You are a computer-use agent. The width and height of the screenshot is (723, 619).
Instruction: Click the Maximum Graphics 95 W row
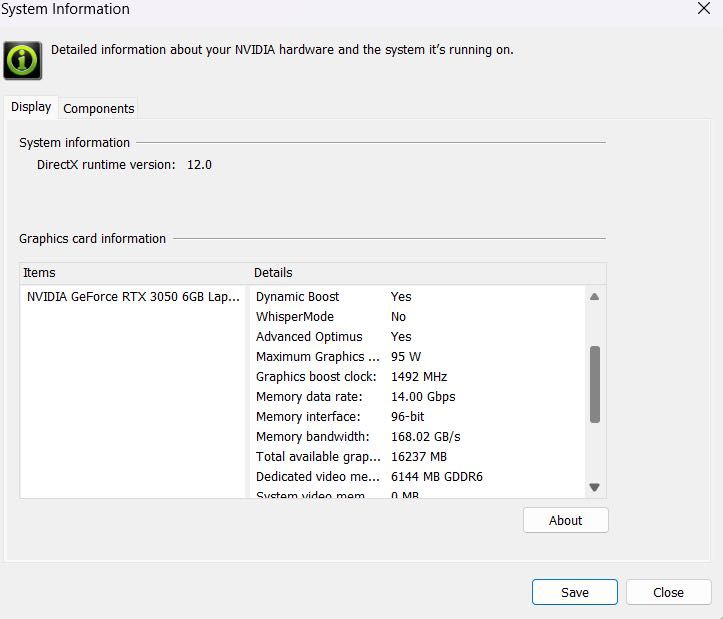click(x=418, y=357)
